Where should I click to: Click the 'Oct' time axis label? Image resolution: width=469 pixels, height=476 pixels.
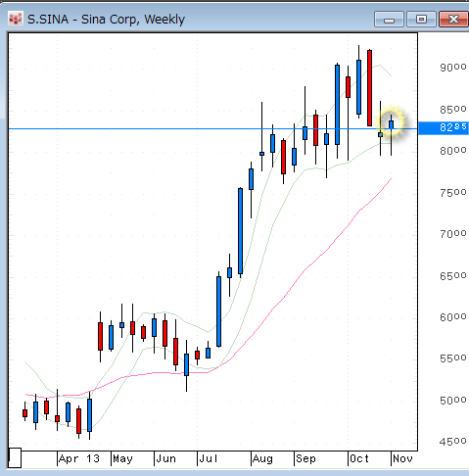(x=359, y=458)
